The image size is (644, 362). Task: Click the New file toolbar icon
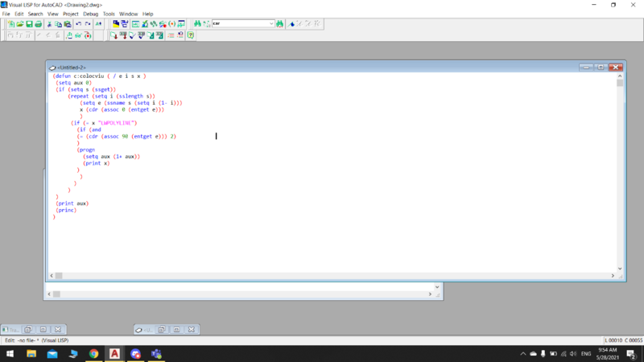click(x=11, y=24)
